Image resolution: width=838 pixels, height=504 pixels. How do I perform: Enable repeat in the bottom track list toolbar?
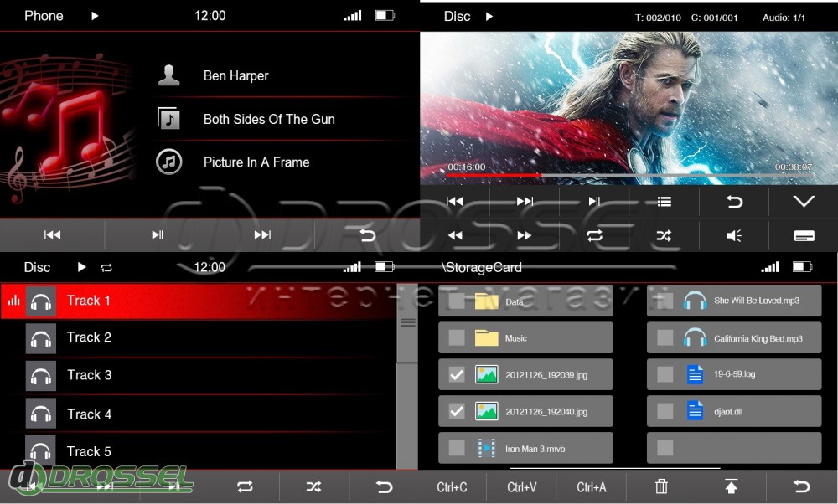[245, 486]
